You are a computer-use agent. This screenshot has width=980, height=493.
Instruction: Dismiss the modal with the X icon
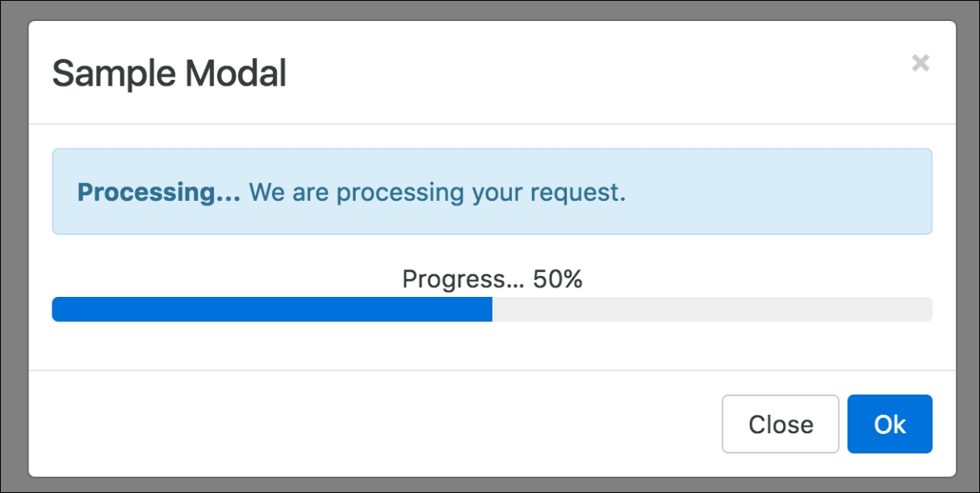(920, 63)
